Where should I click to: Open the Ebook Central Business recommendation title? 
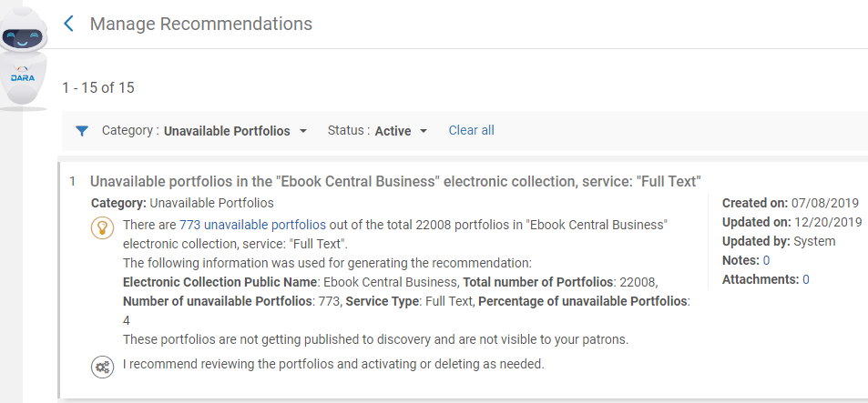coord(396,181)
